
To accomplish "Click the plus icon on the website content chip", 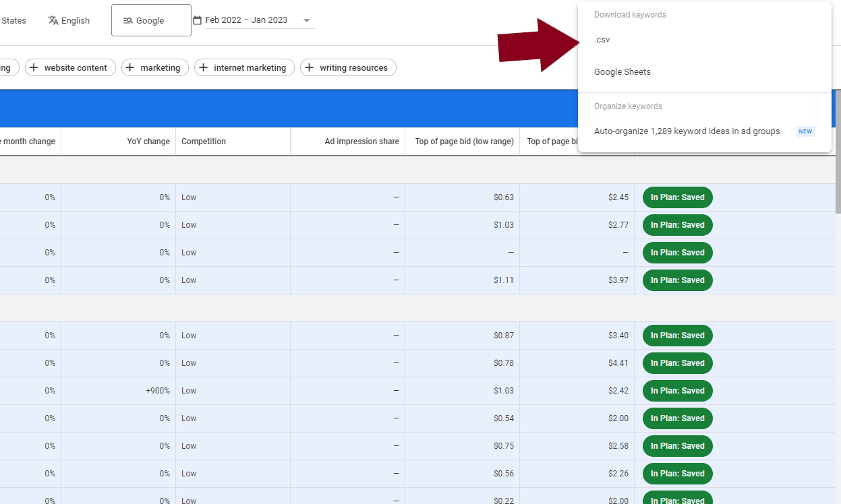I will tap(32, 67).
